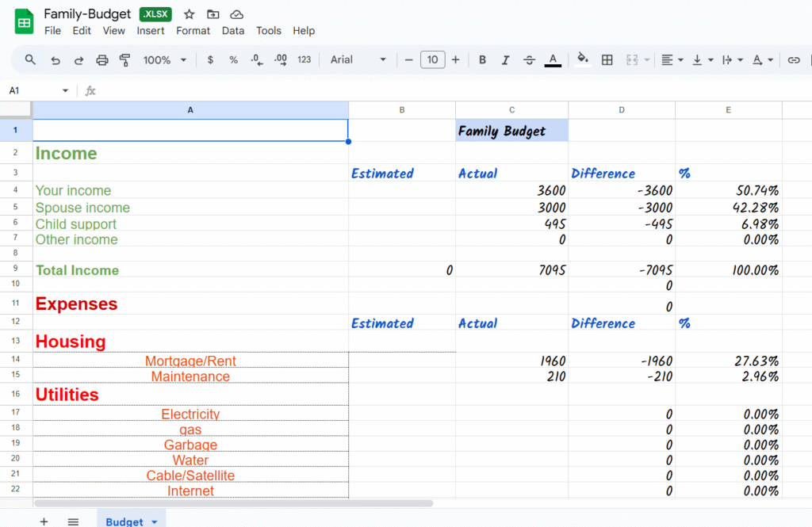Open more number formats 123
Viewport: 812px width, 527px height.
(x=304, y=60)
